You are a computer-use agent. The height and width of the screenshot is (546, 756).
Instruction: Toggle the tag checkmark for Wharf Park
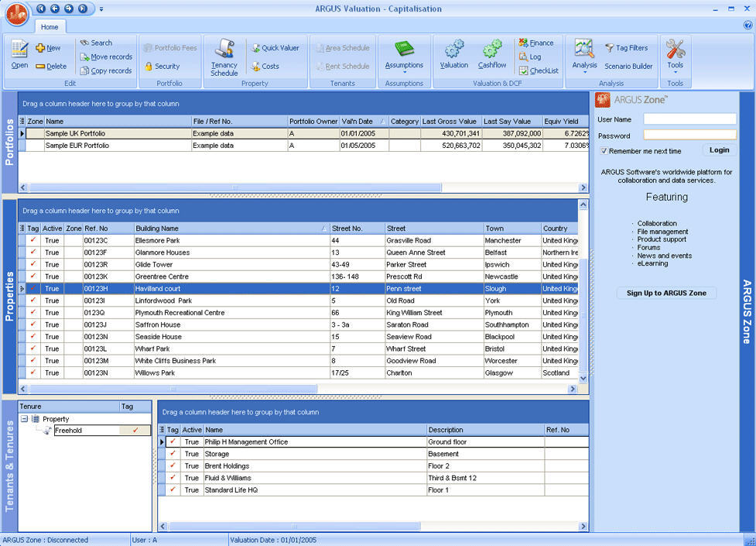[32, 348]
